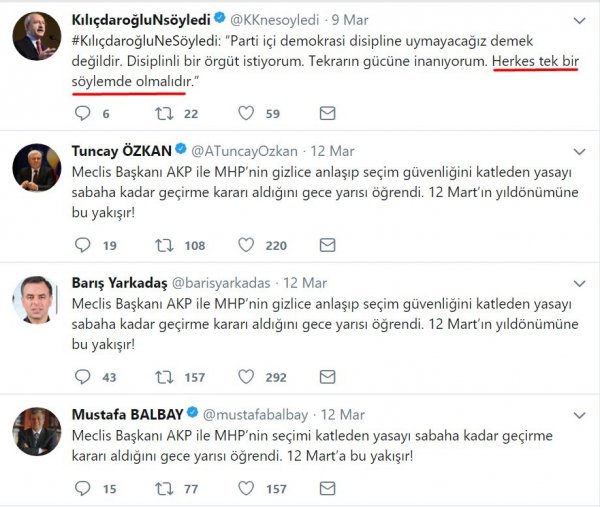Retweet Mustafa BALBAY's tweet

click(x=164, y=488)
